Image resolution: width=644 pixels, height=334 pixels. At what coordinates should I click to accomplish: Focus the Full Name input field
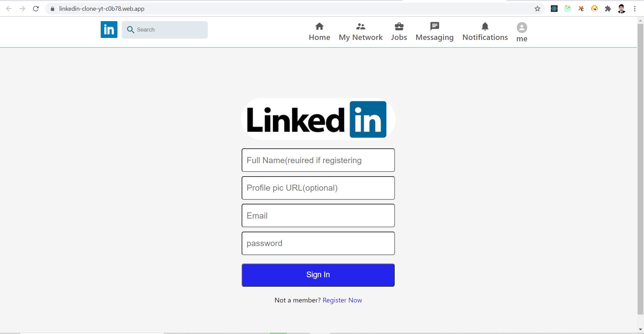point(318,160)
